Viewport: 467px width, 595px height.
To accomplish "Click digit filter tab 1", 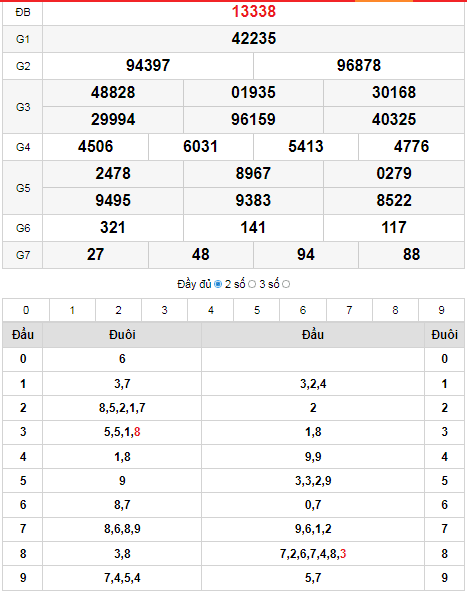I will pos(72,310).
